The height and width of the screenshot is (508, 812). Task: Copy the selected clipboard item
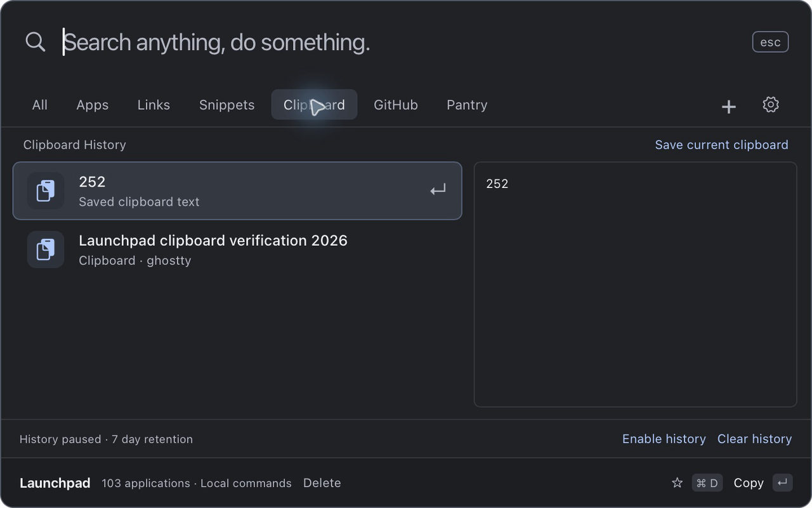pyautogui.click(x=749, y=483)
